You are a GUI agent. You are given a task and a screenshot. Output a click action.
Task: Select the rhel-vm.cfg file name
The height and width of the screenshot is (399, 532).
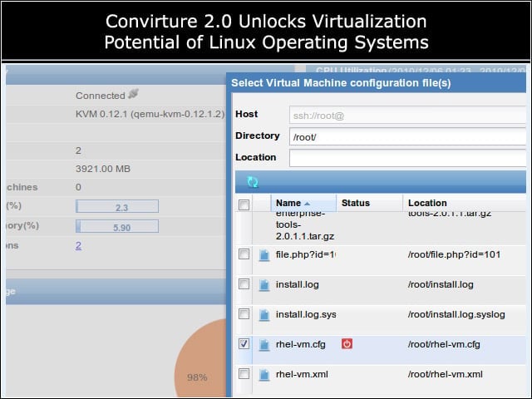[301, 344]
